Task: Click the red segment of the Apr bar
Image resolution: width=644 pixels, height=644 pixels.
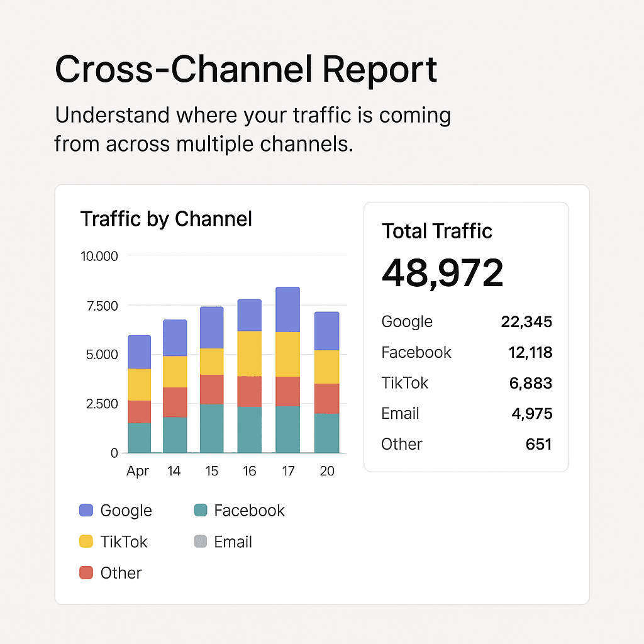Action: 139,411
